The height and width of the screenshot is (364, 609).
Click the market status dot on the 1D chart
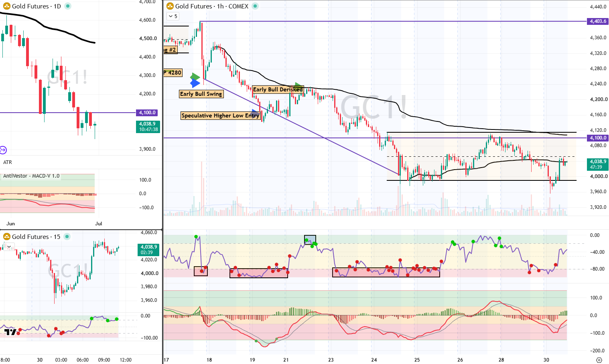click(68, 6)
